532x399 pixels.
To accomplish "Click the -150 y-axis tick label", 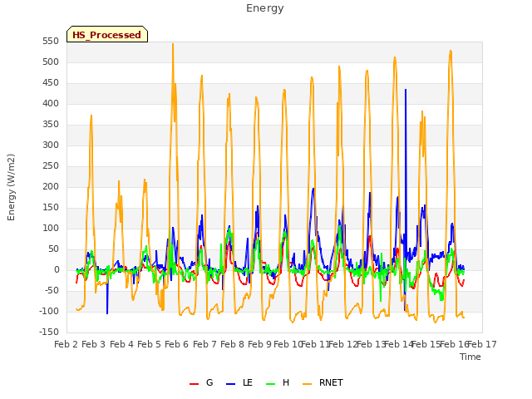I will 49,332.
